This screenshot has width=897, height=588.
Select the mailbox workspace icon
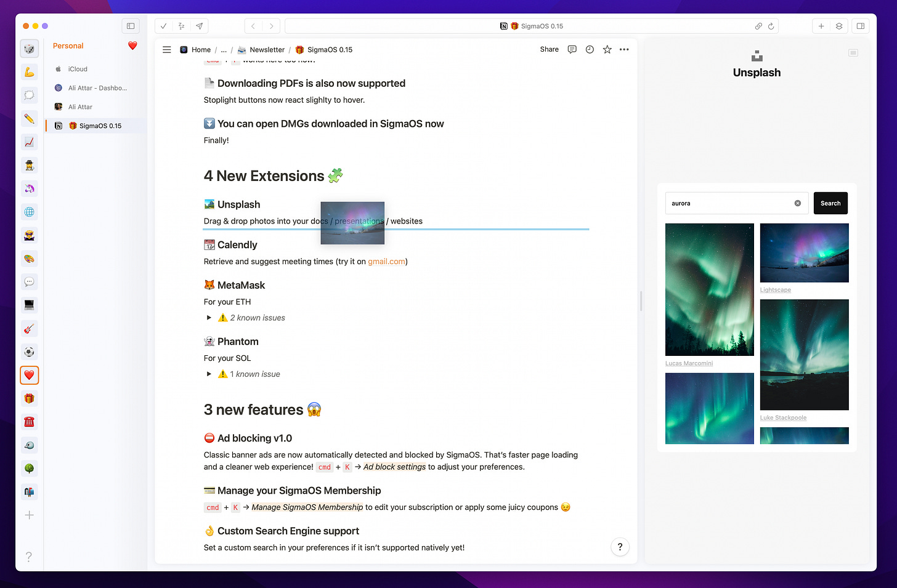tap(29, 492)
